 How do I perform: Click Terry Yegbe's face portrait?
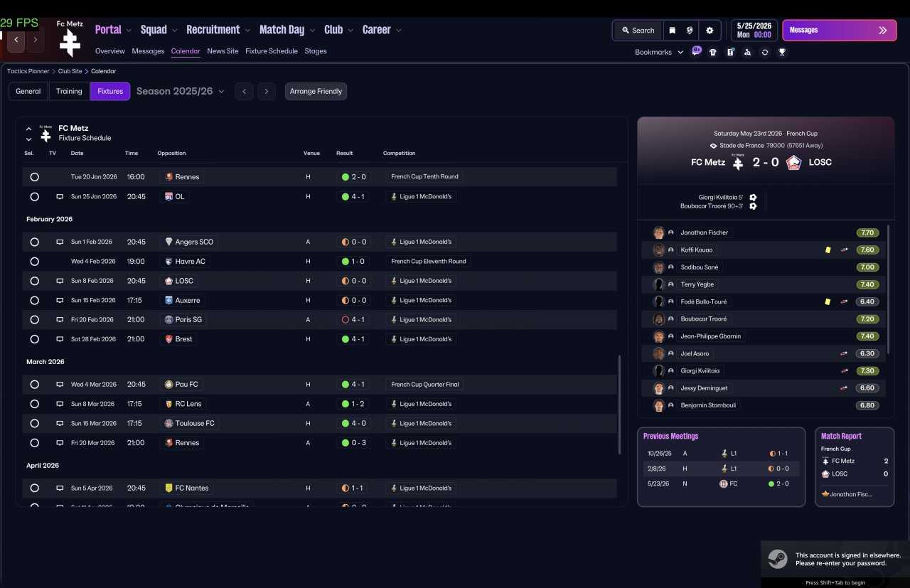point(658,284)
